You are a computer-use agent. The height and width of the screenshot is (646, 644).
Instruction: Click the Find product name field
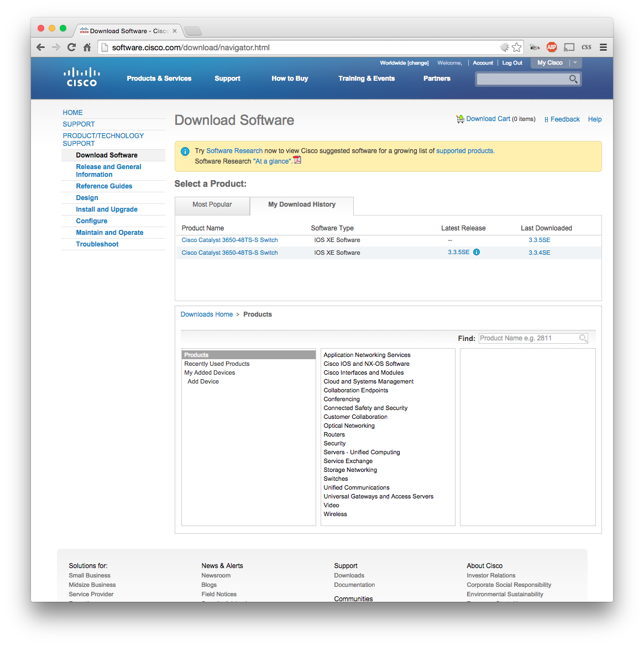click(x=528, y=338)
